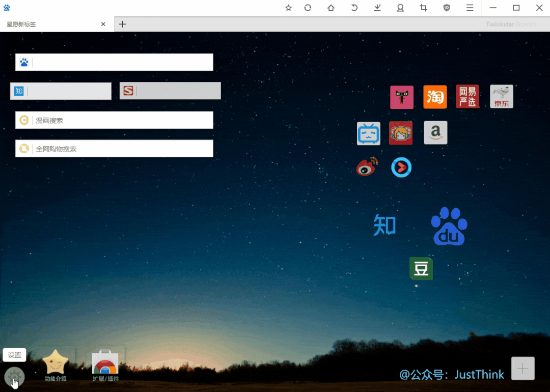Open the large Baidu du paw shortcut
The width and height of the screenshot is (550, 392).
(x=449, y=226)
